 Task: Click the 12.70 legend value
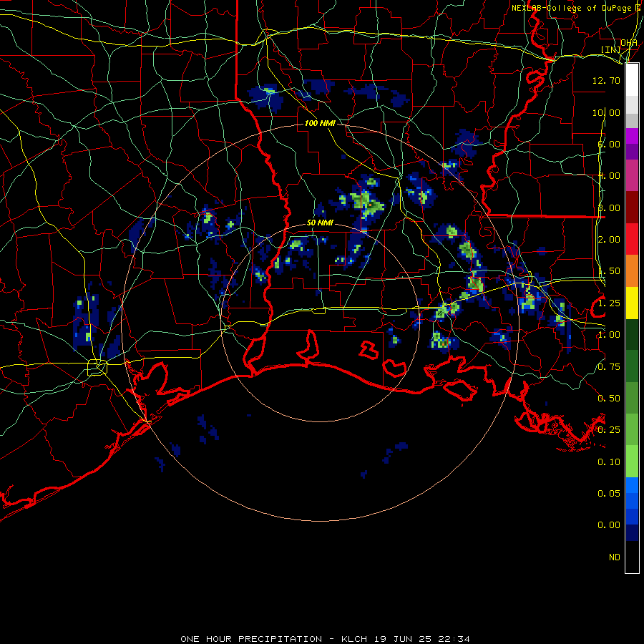(x=606, y=80)
